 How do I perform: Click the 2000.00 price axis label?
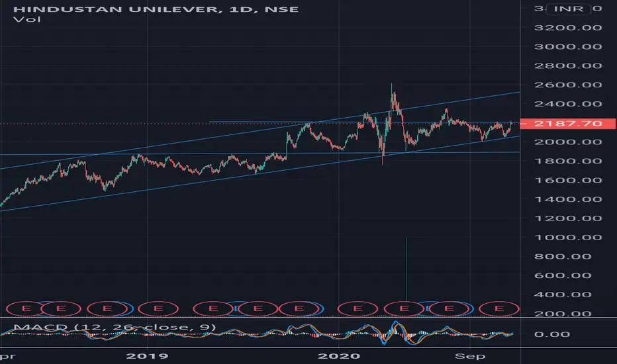pos(568,142)
